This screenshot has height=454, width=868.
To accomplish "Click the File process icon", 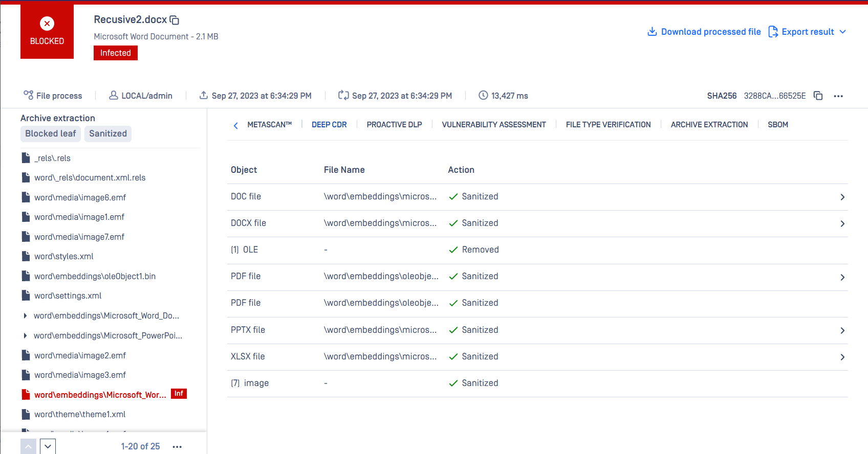I will (29, 95).
